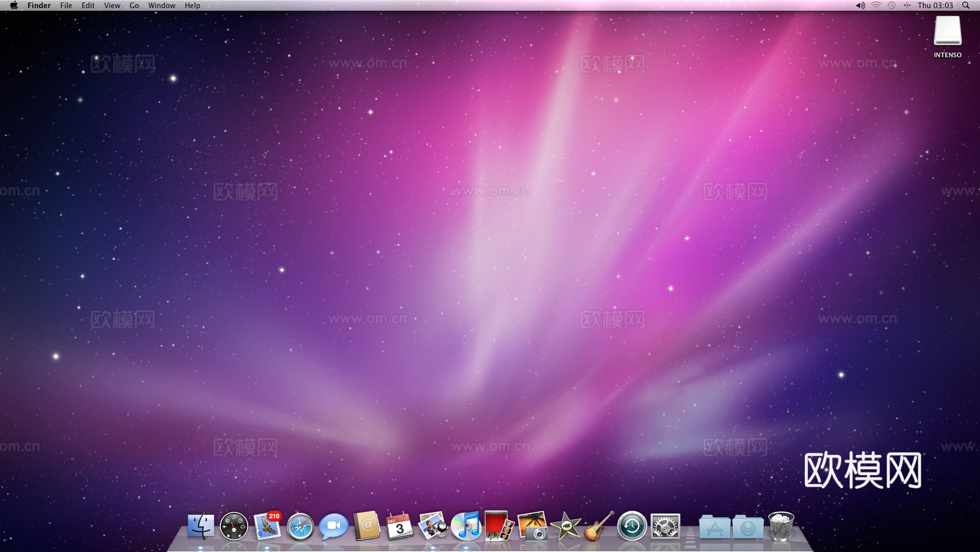
Task: Launch Preview from the Dock
Action: click(x=433, y=526)
